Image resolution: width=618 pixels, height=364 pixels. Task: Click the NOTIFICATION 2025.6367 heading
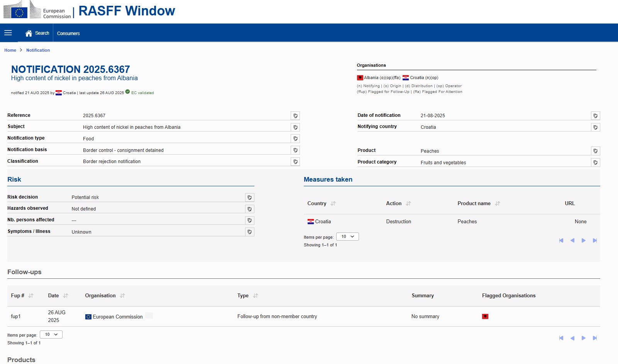[x=70, y=69]
